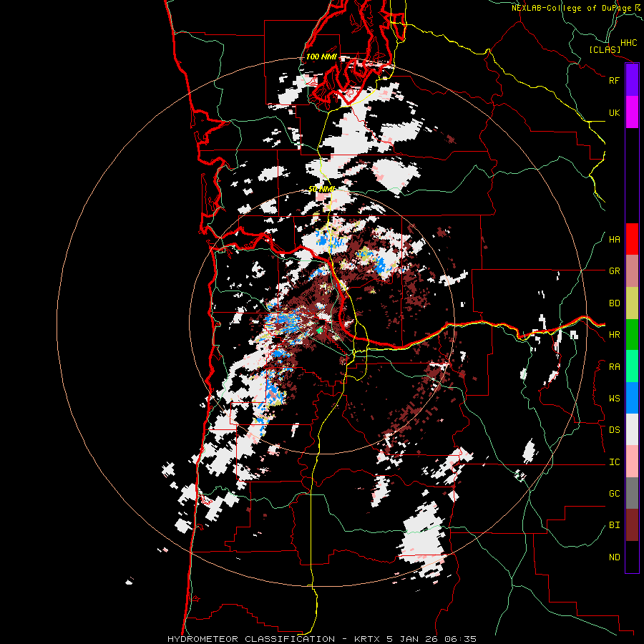644x644 pixels.
Task: Click the RA light green legend swatch
Action: tap(632, 366)
